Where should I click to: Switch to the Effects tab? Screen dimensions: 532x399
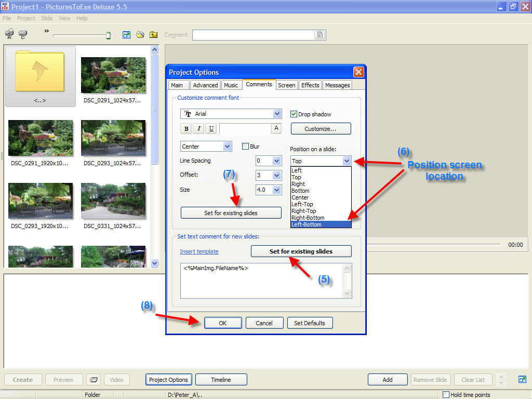coord(310,85)
